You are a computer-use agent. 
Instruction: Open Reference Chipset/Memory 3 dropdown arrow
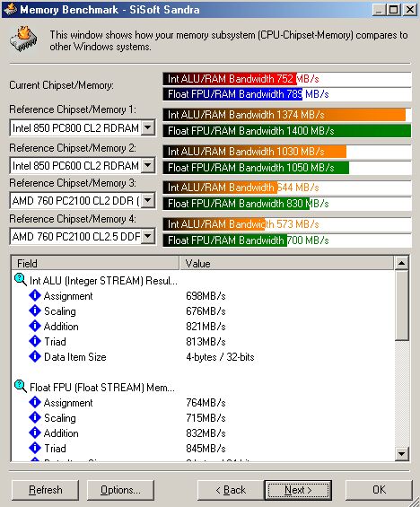click(148, 200)
